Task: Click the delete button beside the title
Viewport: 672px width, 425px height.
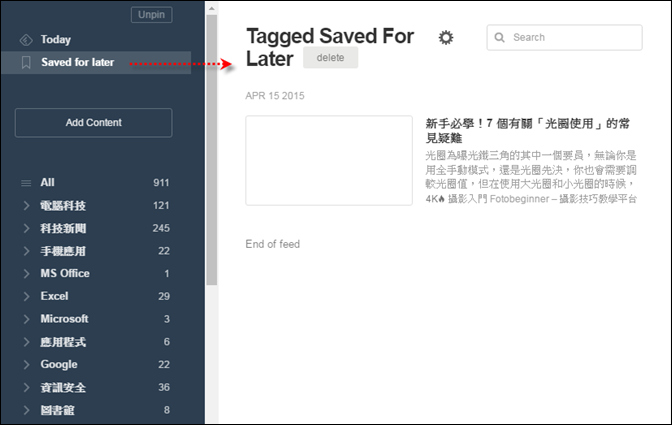Action: point(330,57)
